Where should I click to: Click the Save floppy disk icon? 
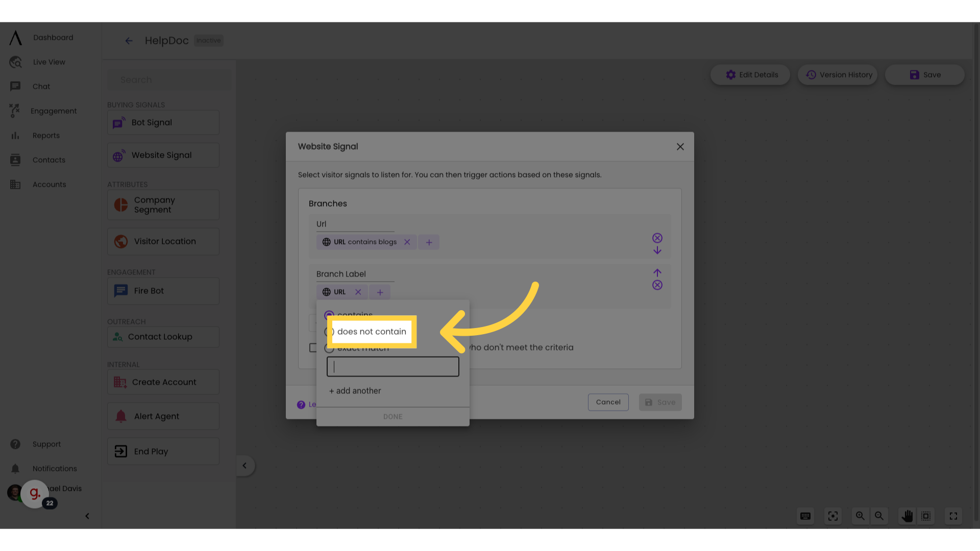coord(914,74)
